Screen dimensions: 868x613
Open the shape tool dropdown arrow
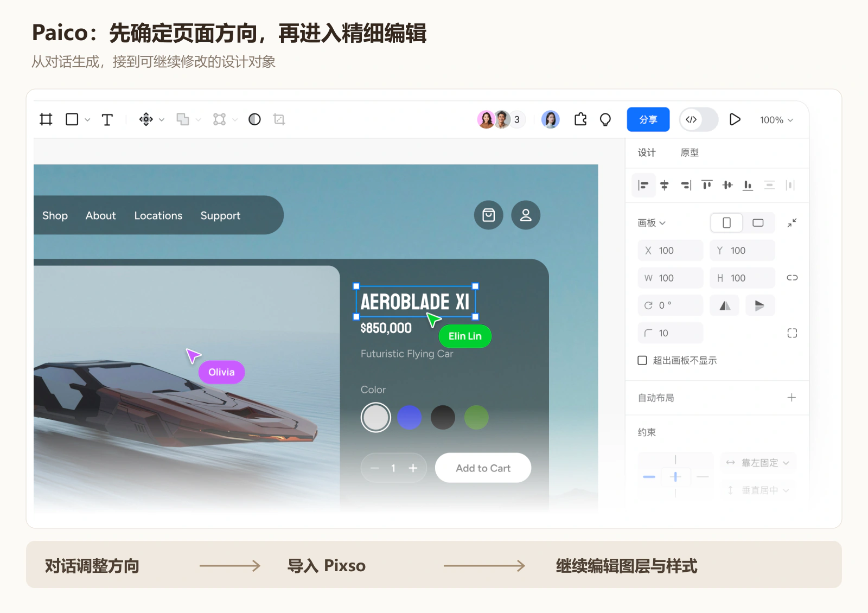click(x=87, y=120)
